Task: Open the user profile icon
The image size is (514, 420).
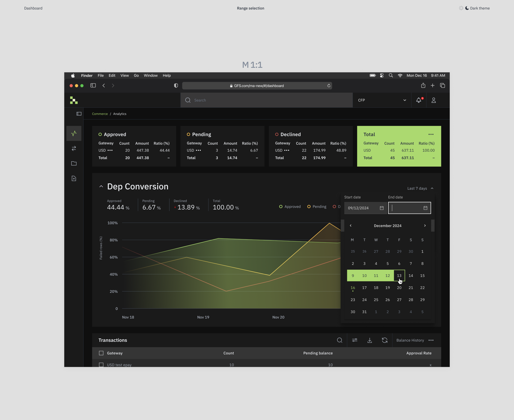Action: tap(434, 100)
